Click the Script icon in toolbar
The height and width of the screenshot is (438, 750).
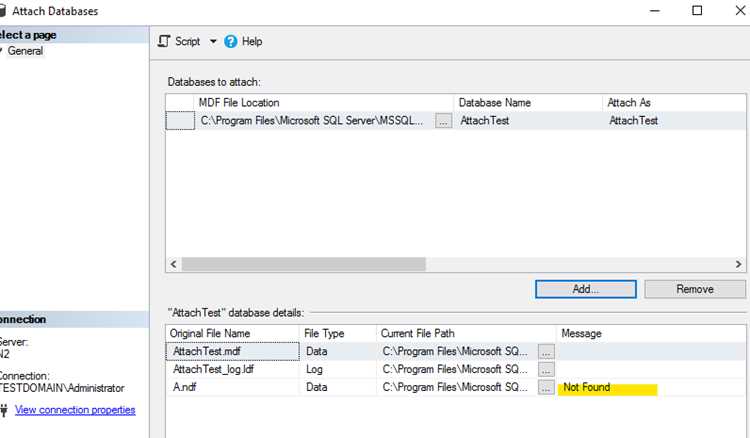pyautogui.click(x=164, y=42)
